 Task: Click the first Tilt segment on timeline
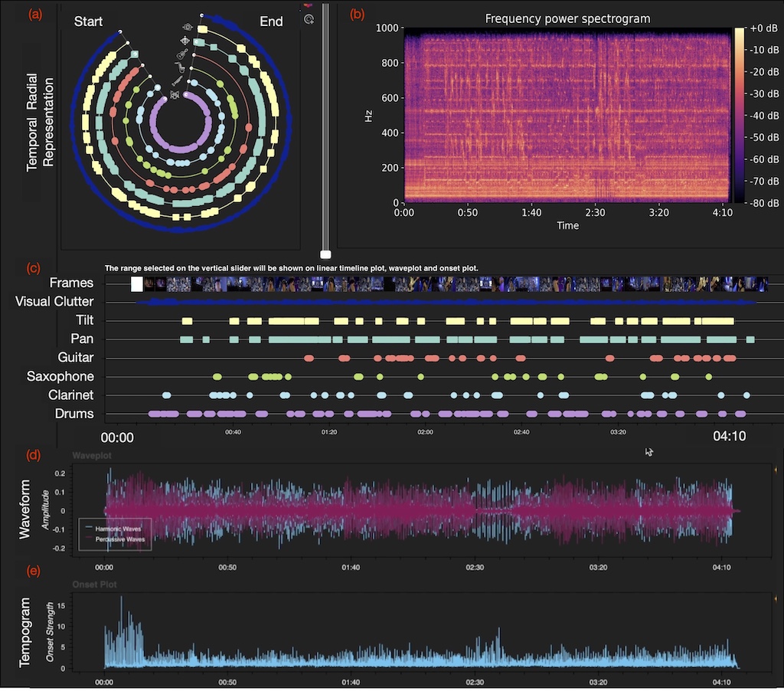click(x=187, y=321)
